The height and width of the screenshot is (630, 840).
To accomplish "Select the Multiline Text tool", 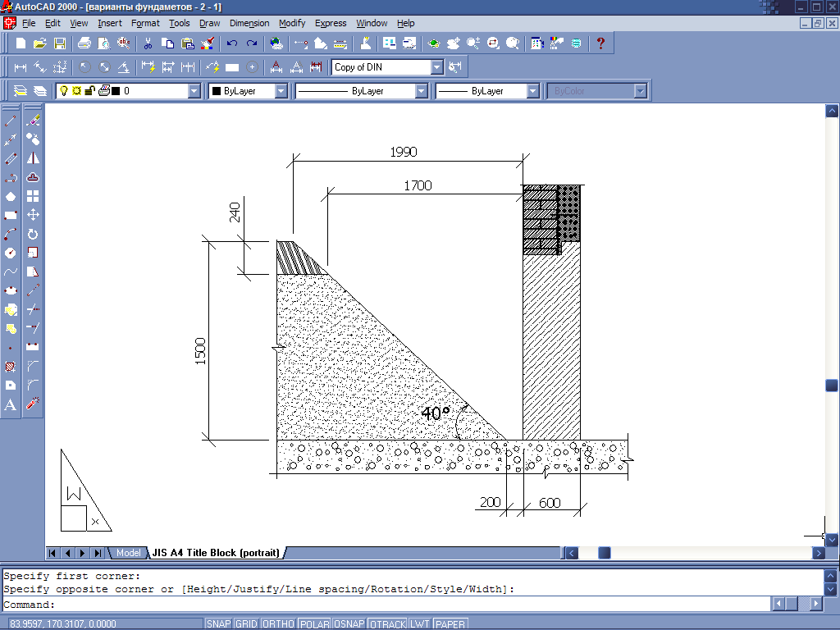I will 11,404.
